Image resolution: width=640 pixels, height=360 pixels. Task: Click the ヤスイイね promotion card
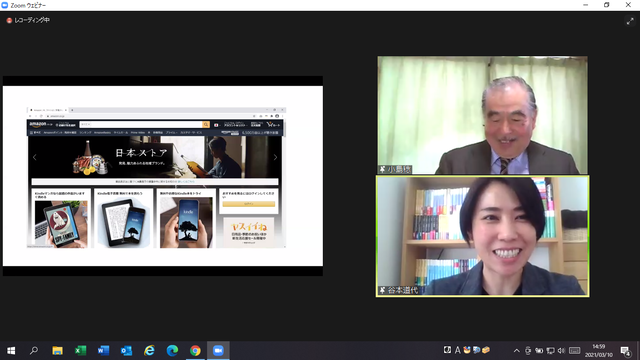(x=249, y=232)
